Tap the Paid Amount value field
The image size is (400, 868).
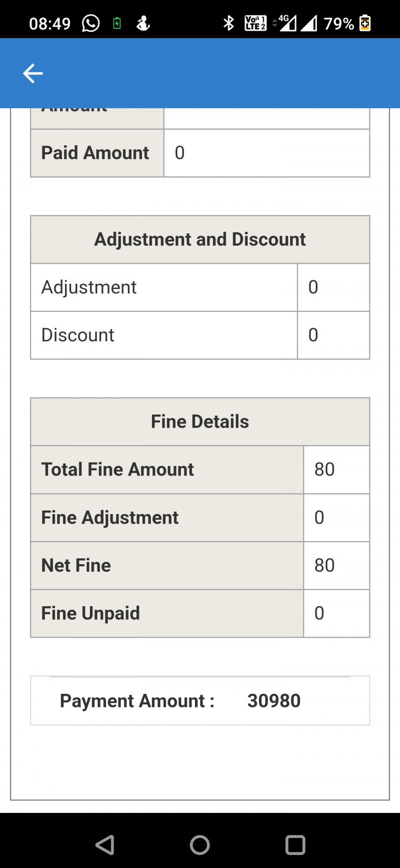tap(266, 153)
